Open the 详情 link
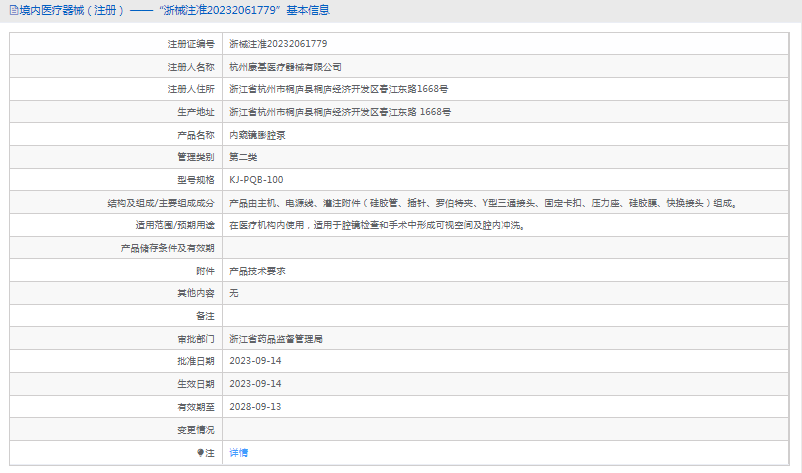This screenshot has width=802, height=473. [238, 453]
